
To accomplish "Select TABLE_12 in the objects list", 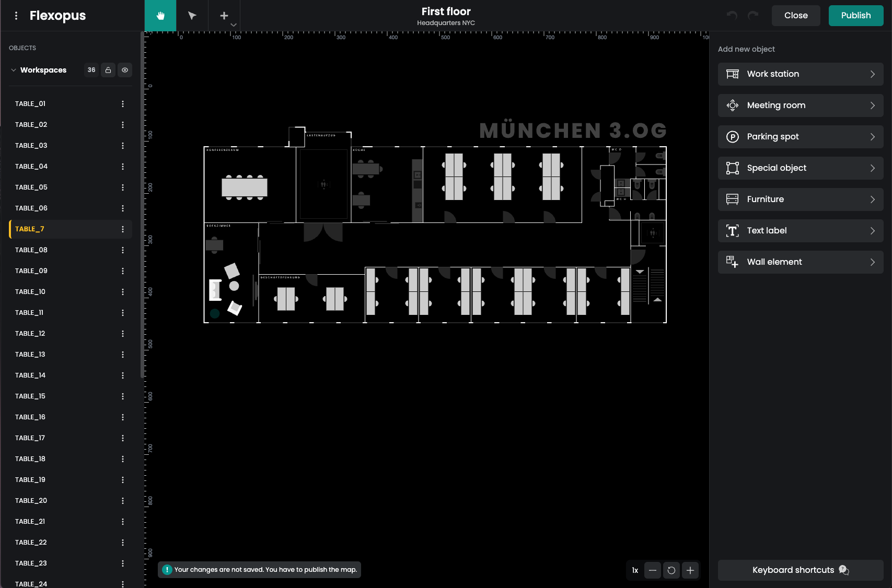I will [x=52, y=333].
